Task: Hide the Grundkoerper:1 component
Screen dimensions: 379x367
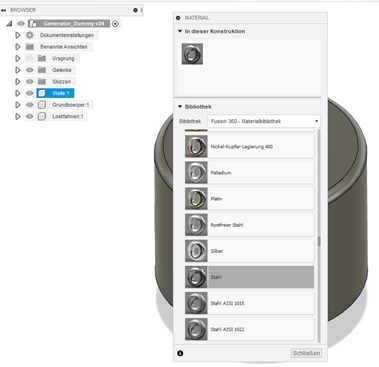Action: point(30,105)
